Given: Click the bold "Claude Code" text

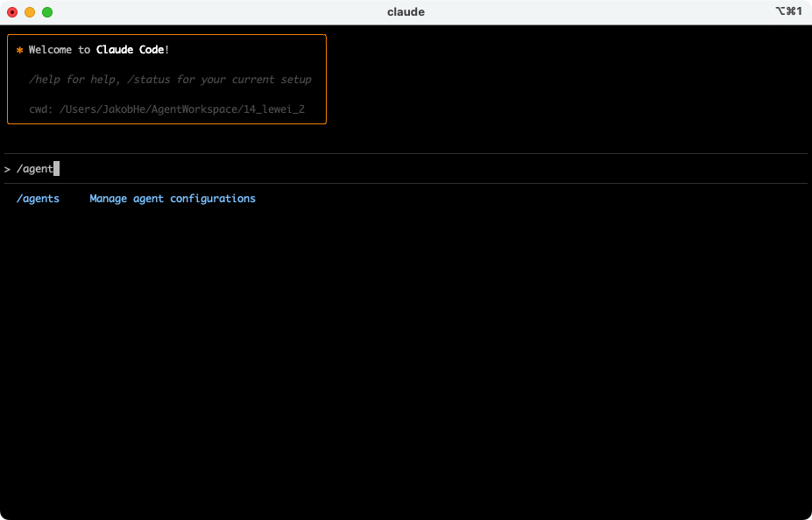Looking at the screenshot, I should [130, 50].
